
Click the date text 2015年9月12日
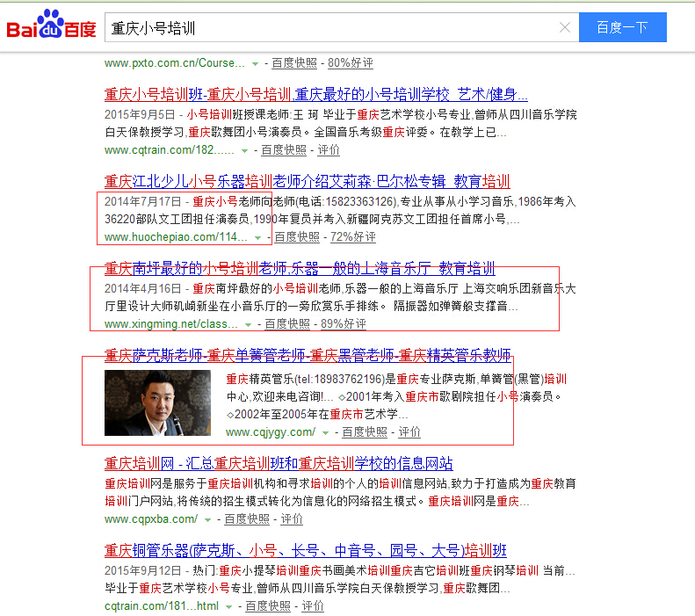142,571
